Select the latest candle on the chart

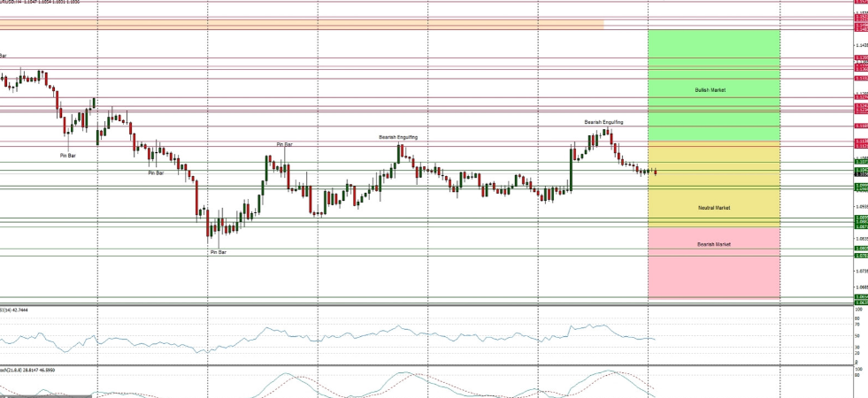click(x=655, y=172)
